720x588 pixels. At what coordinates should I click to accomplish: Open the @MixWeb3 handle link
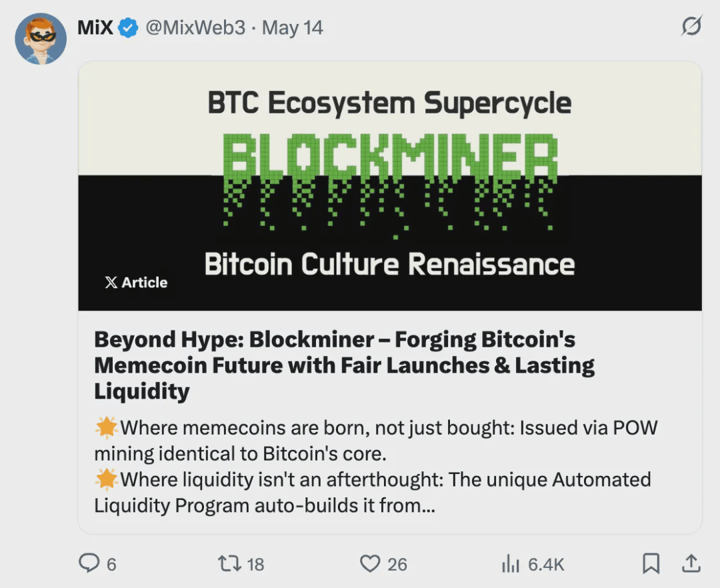[195, 28]
